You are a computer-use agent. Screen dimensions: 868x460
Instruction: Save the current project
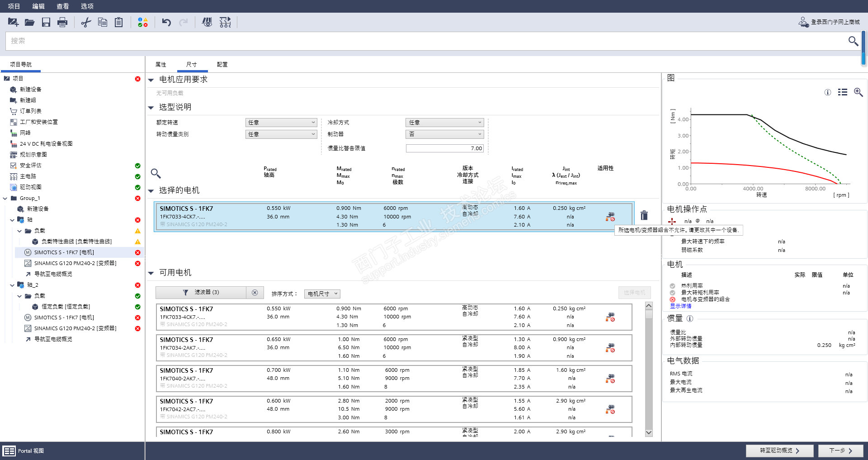[x=46, y=22]
